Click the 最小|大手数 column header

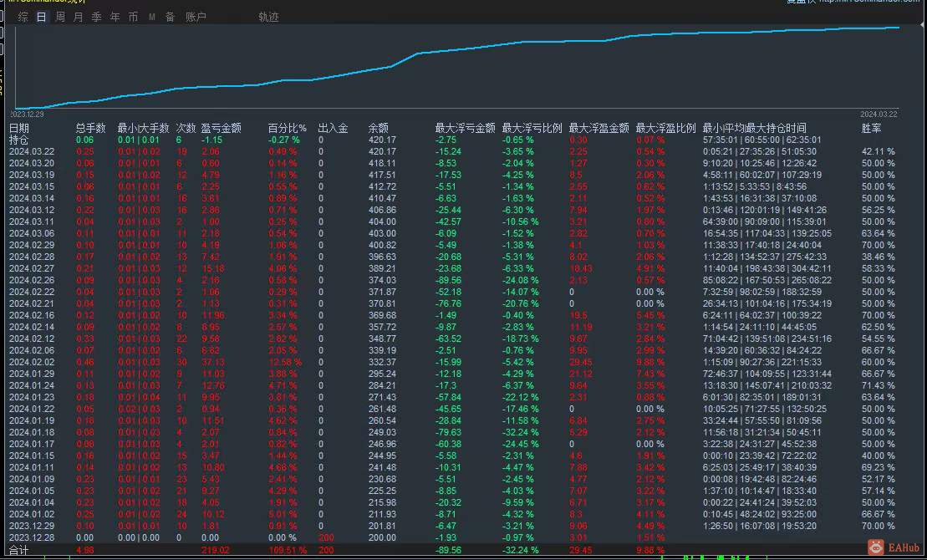[143, 129]
